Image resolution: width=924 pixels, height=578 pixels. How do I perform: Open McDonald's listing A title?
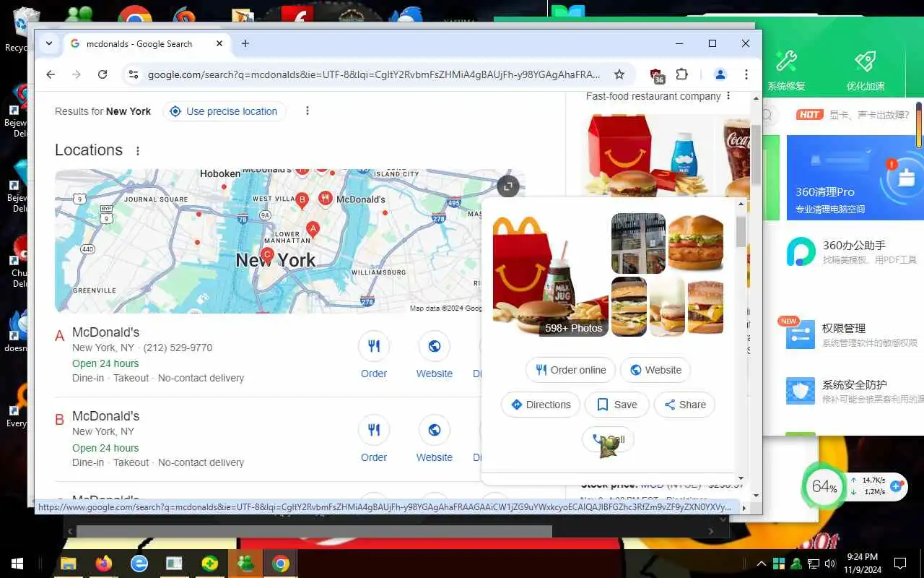[106, 332]
